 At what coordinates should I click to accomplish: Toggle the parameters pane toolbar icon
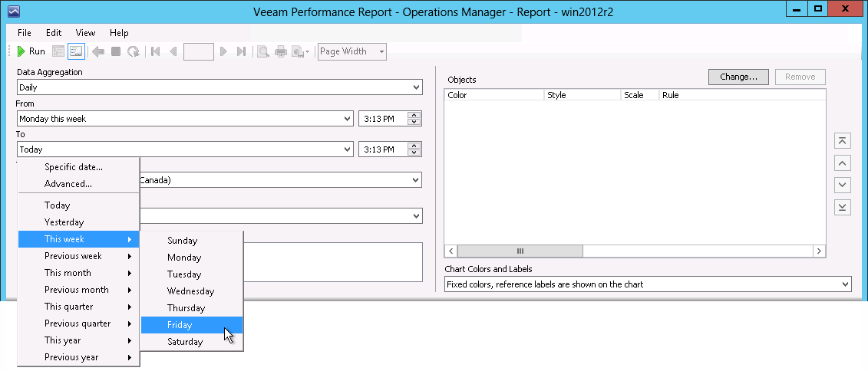[x=76, y=51]
